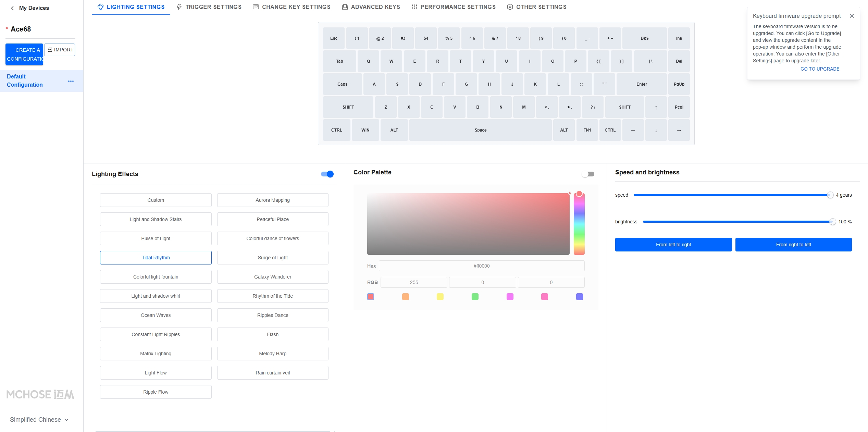
Task: Click the up arrow key on keyboard layout
Action: pyautogui.click(x=656, y=107)
